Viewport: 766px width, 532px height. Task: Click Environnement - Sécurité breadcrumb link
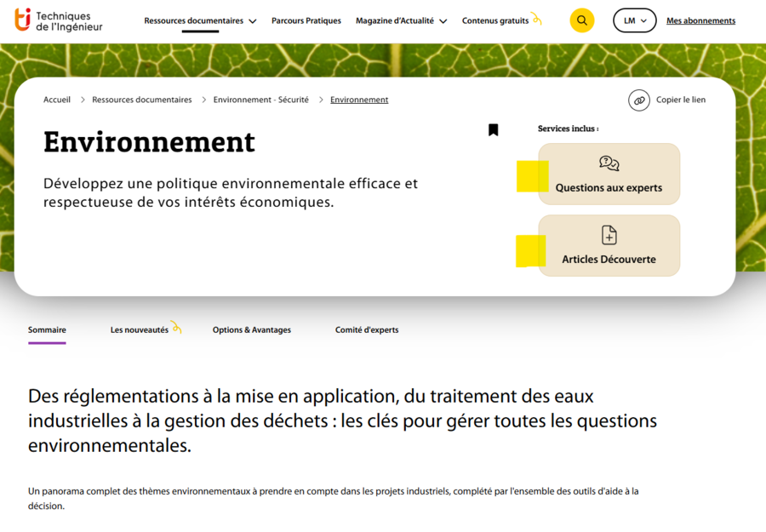tap(260, 100)
